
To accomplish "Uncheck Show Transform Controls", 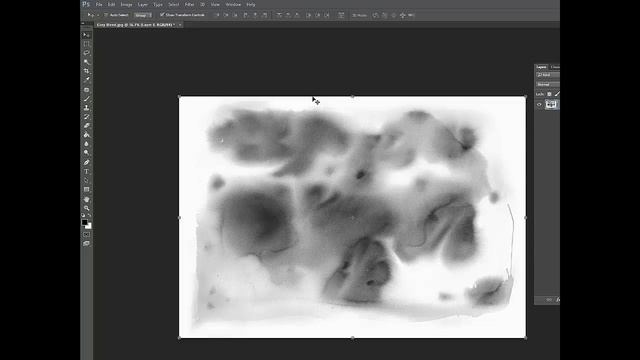I will pyautogui.click(x=162, y=15).
